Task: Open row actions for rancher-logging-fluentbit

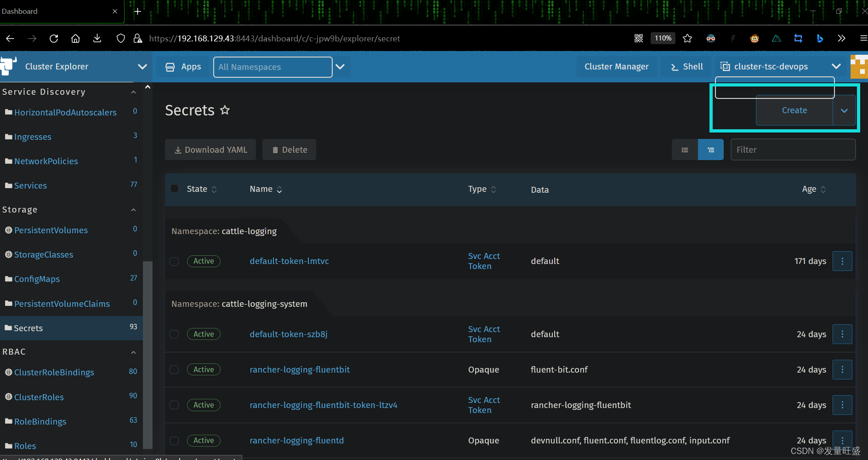Action: pyautogui.click(x=842, y=369)
